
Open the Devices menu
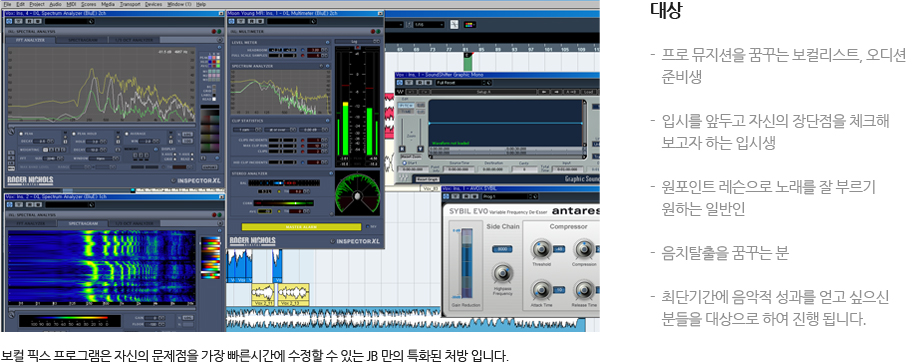[x=153, y=4]
